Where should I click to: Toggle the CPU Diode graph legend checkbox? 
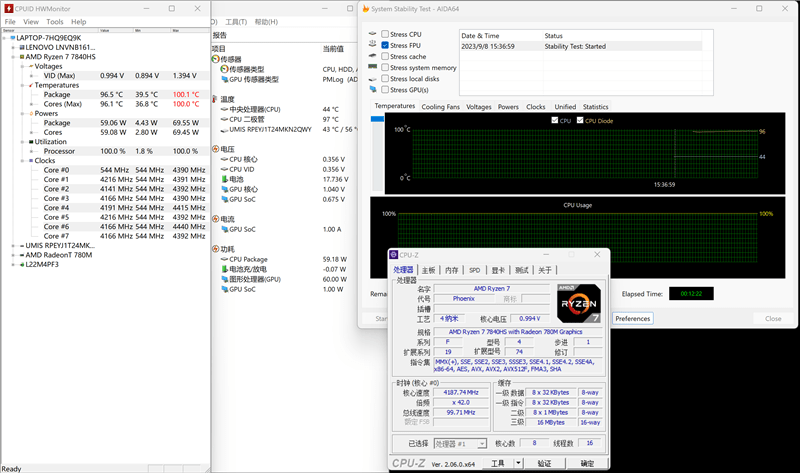click(x=580, y=120)
